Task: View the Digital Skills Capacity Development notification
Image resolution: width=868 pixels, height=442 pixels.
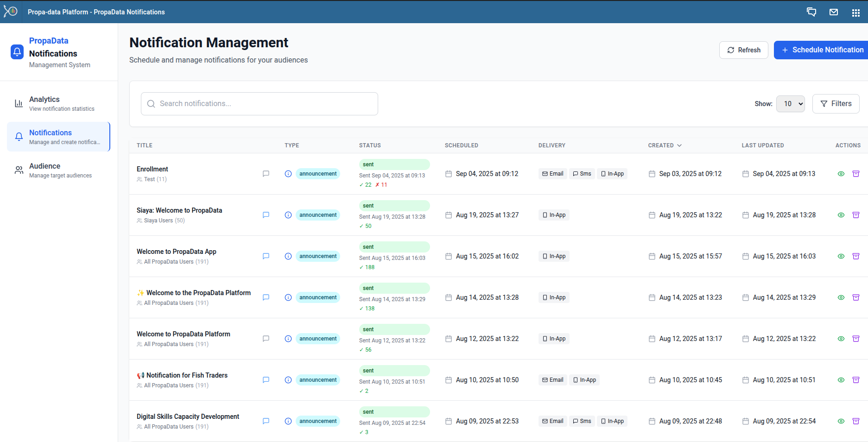Action: click(x=841, y=421)
